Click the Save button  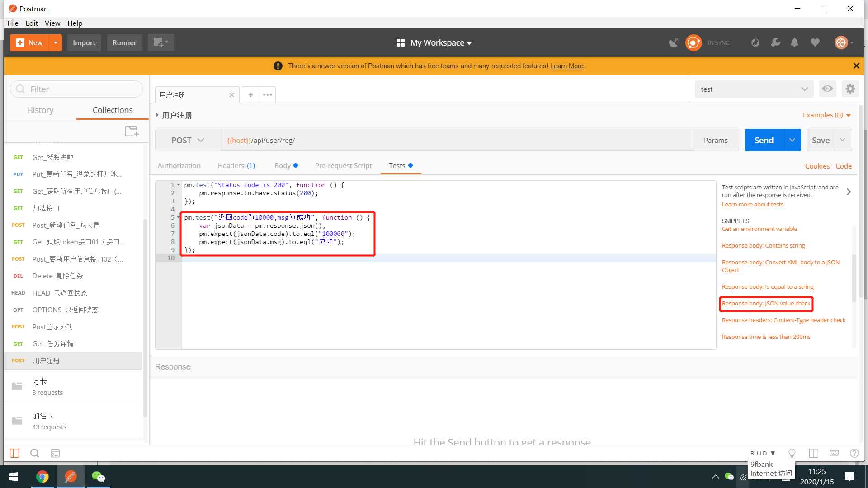click(821, 140)
